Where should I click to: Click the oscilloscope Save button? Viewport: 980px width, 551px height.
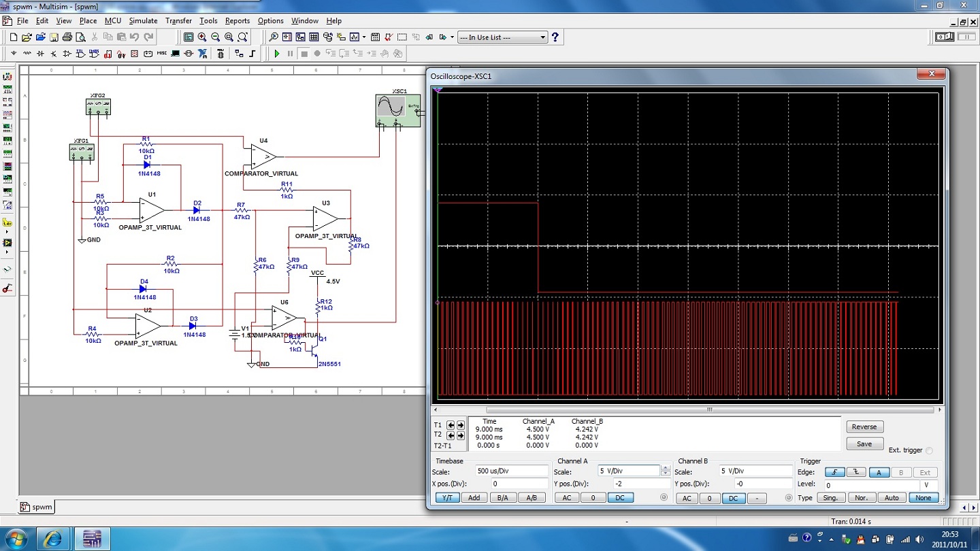click(x=864, y=444)
